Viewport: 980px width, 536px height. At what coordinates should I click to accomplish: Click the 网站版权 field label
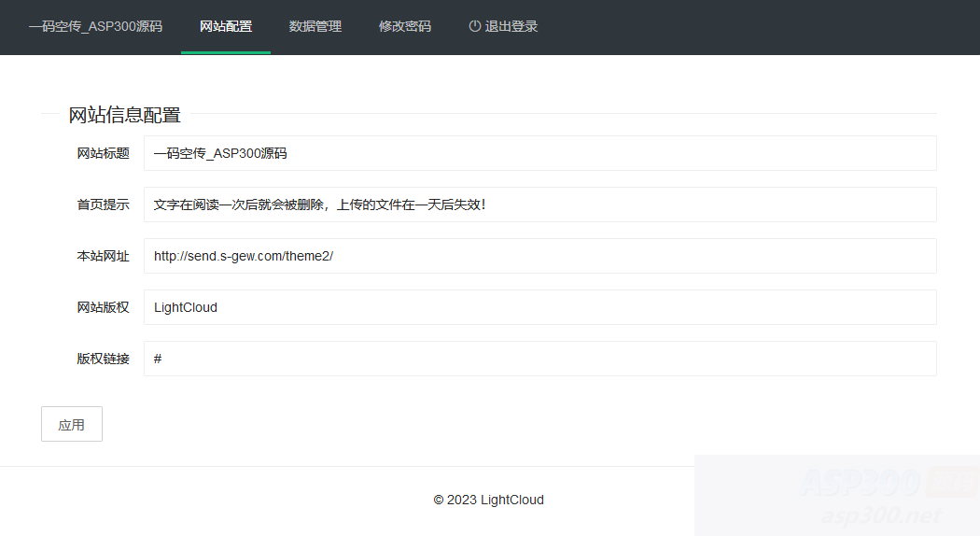tap(103, 307)
